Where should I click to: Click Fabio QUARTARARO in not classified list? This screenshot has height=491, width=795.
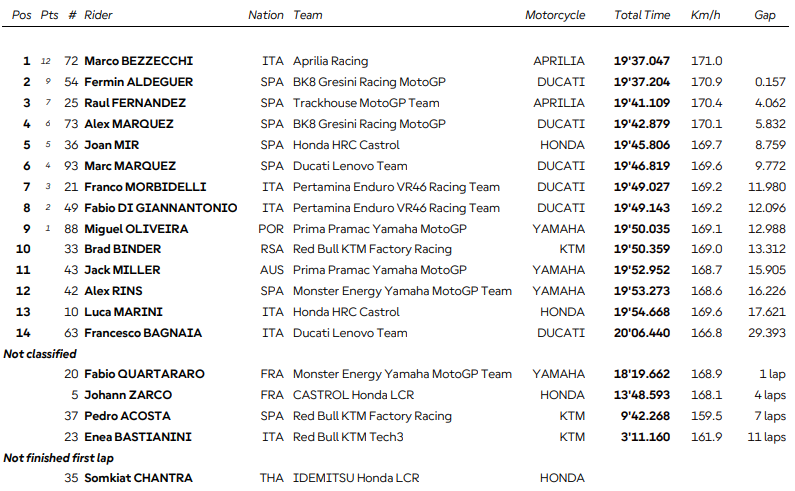[144, 374]
